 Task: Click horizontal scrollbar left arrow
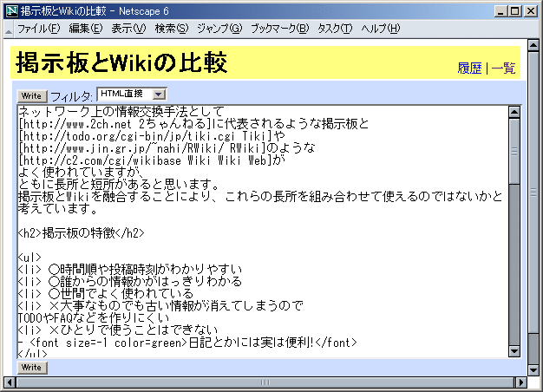click(10, 382)
